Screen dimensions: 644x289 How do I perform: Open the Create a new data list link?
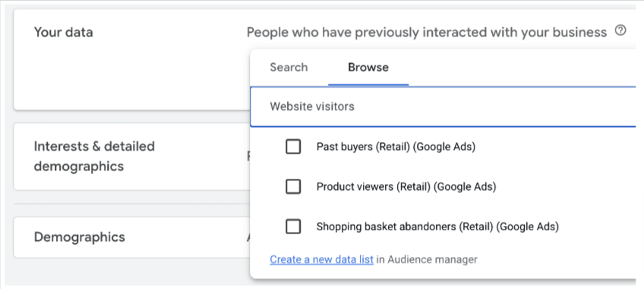pos(321,259)
